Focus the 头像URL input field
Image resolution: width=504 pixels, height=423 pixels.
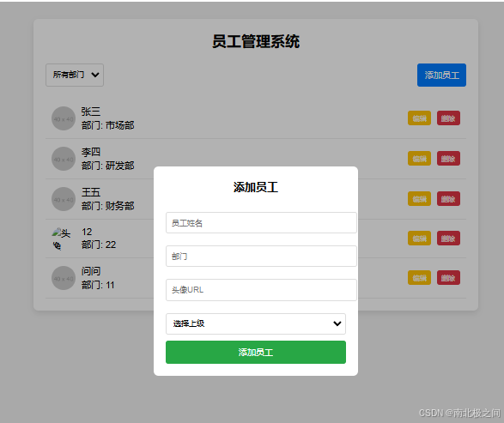(261, 290)
